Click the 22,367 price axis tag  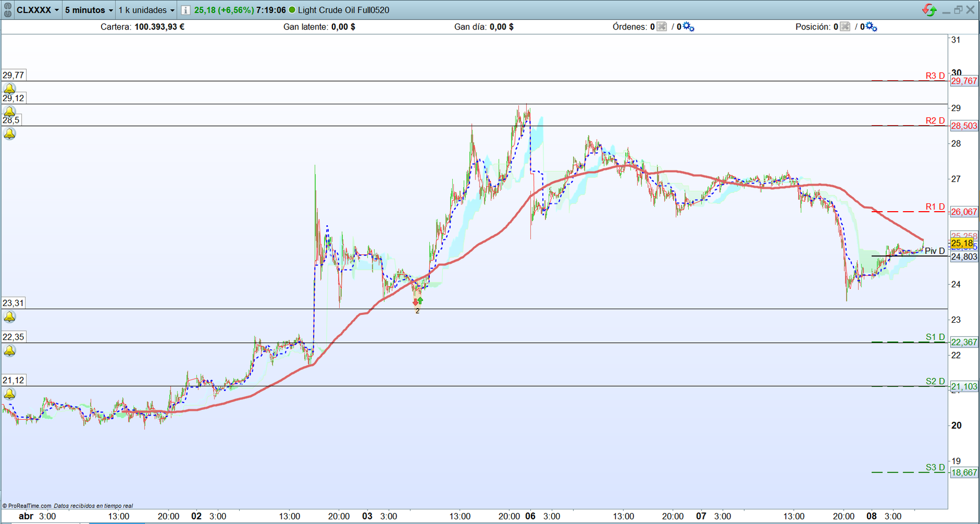964,342
